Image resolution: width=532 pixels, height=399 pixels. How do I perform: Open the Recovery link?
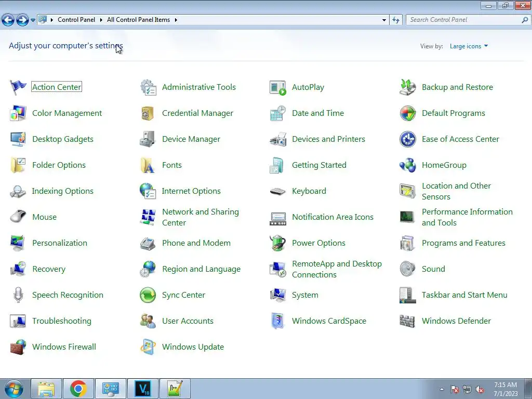click(x=49, y=269)
